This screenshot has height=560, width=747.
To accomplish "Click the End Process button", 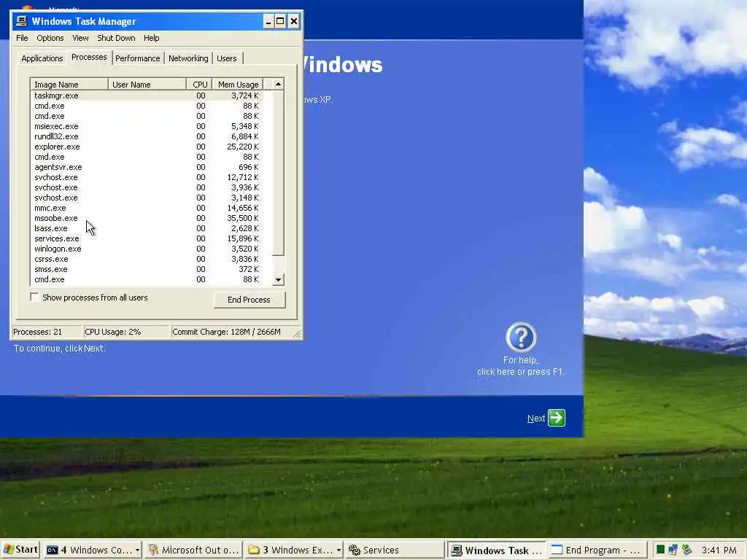I will [x=249, y=300].
